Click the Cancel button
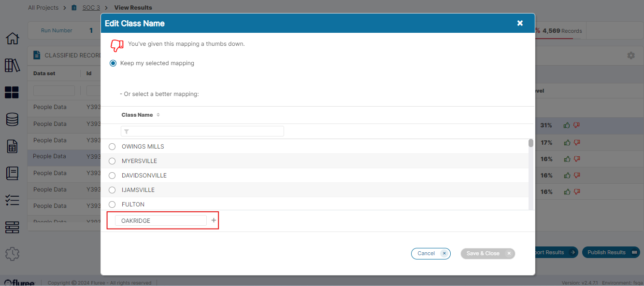Image resolution: width=644 pixels, height=286 pixels. tap(430, 253)
